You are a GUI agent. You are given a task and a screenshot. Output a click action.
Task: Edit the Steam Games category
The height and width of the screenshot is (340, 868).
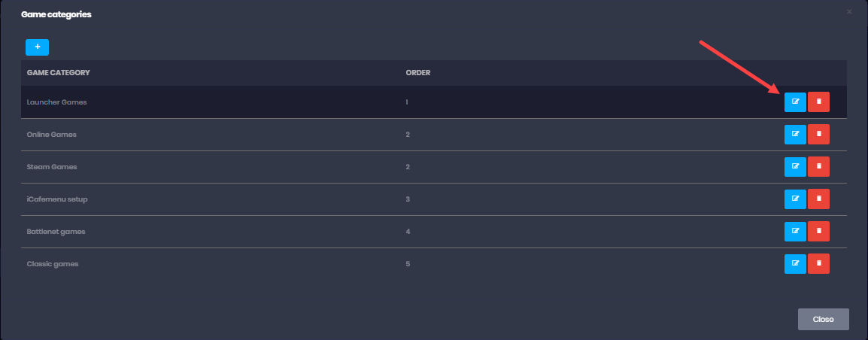(795, 167)
